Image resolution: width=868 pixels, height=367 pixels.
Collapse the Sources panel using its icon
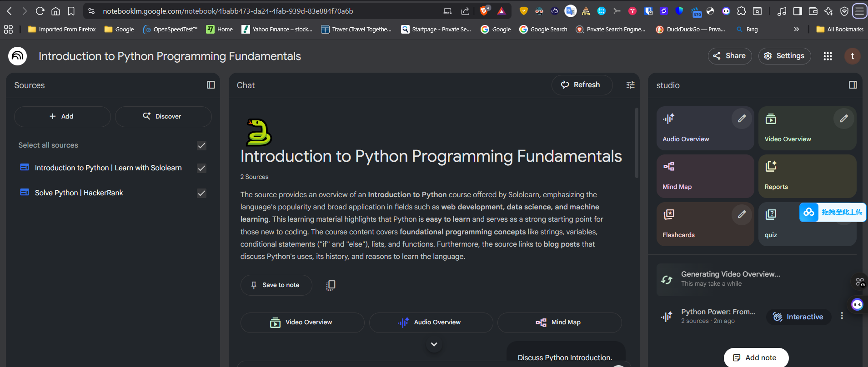point(211,85)
